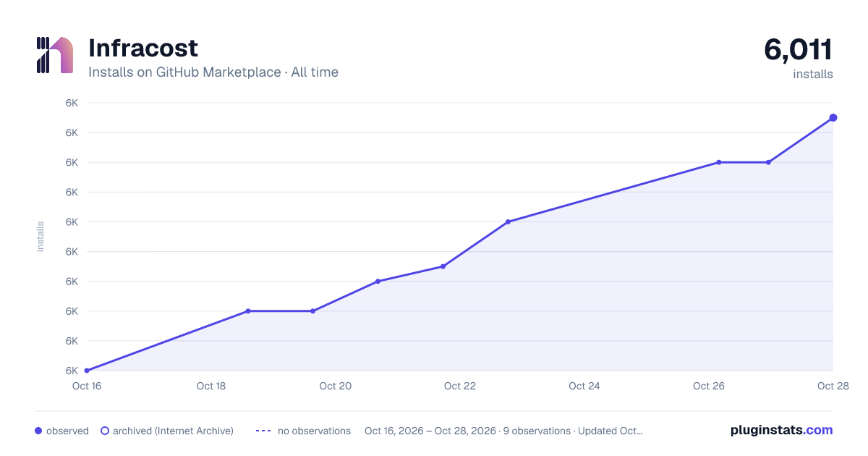Image resolution: width=868 pixels, height=456 pixels.
Task: Click the 6,011 installs count
Action: (x=799, y=49)
